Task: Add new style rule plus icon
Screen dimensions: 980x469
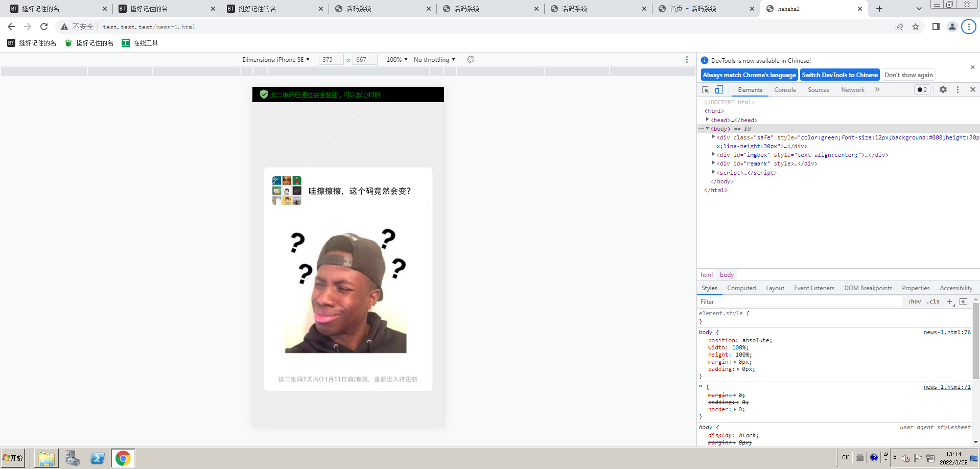Action: point(950,301)
